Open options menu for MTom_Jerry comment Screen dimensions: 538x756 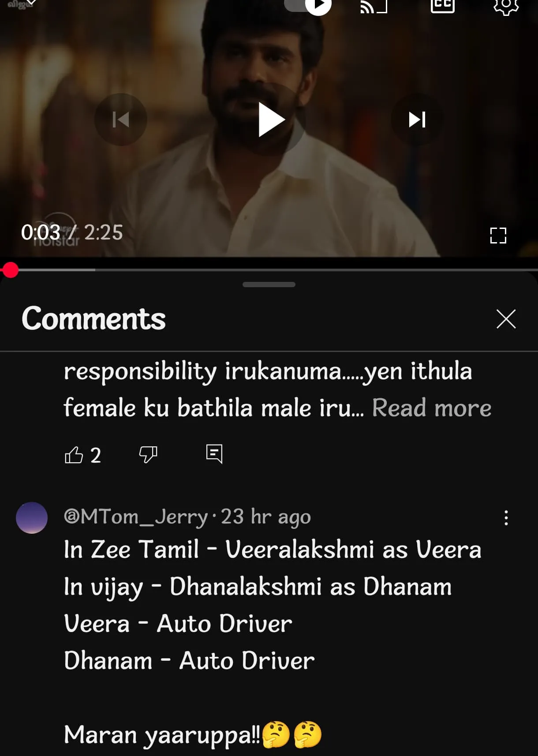pos(506,518)
